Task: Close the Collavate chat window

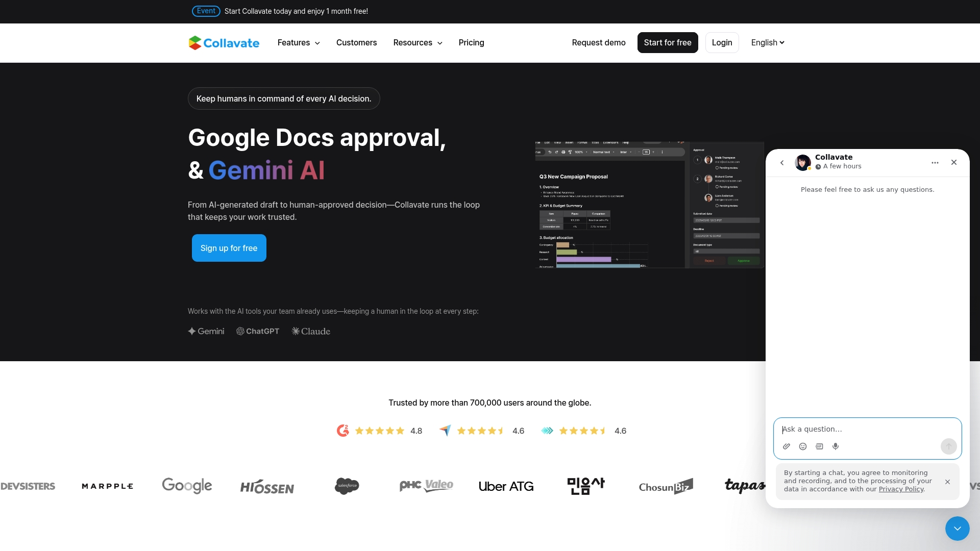Action: click(x=954, y=162)
